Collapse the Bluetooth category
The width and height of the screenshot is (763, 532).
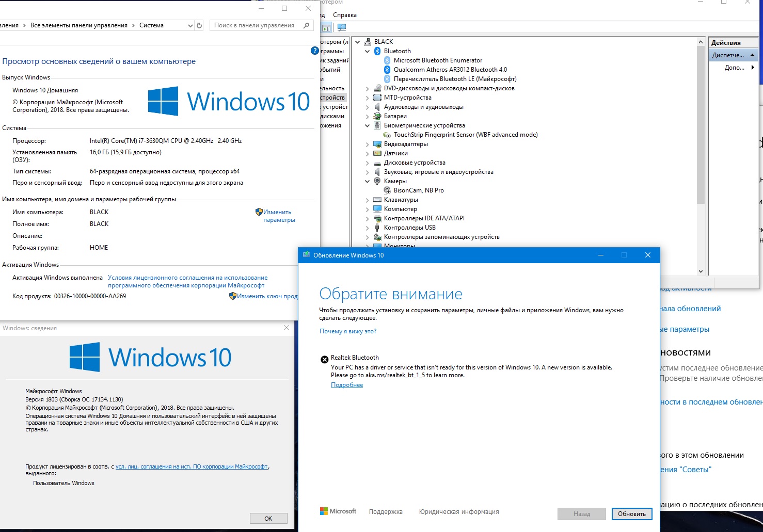(368, 51)
